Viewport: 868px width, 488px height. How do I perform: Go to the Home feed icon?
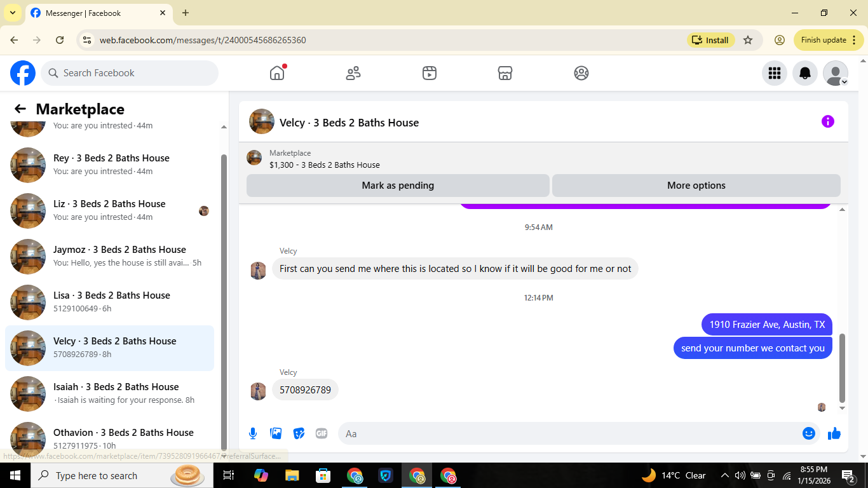[x=277, y=73]
